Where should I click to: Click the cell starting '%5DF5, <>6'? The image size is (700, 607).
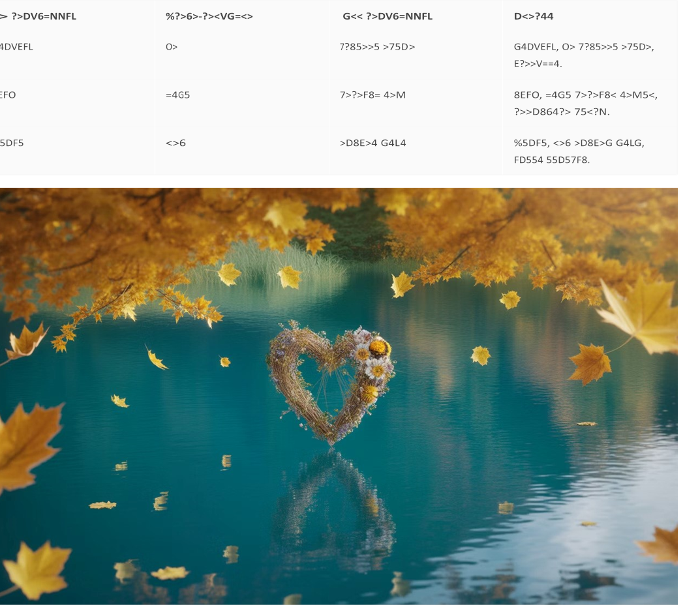coord(579,151)
